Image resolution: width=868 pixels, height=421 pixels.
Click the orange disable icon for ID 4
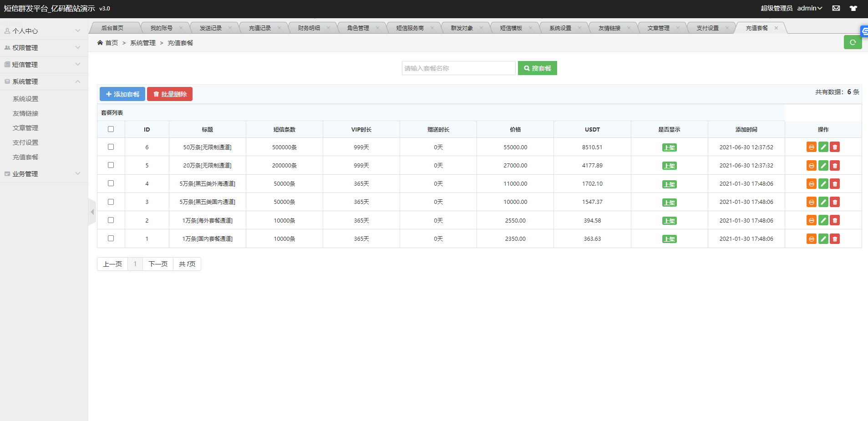(811, 184)
